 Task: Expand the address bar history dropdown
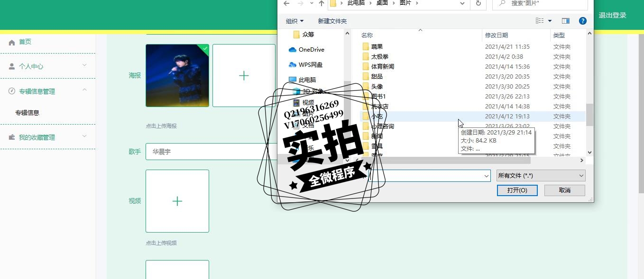coord(462,3)
